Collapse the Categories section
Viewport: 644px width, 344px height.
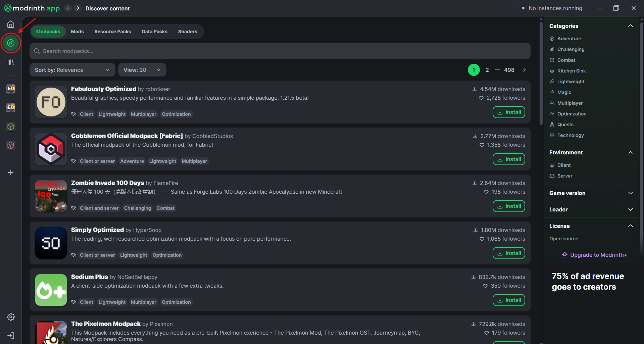pyautogui.click(x=630, y=26)
